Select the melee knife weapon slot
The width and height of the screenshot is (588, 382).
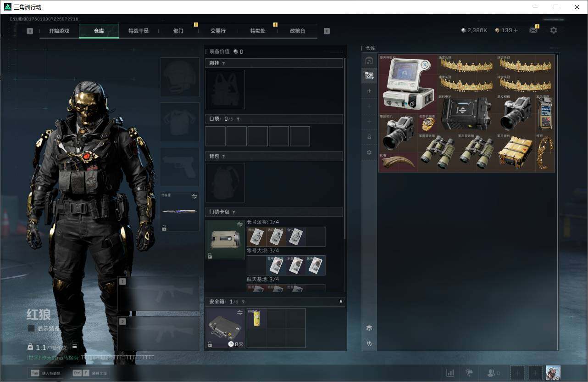(x=180, y=212)
